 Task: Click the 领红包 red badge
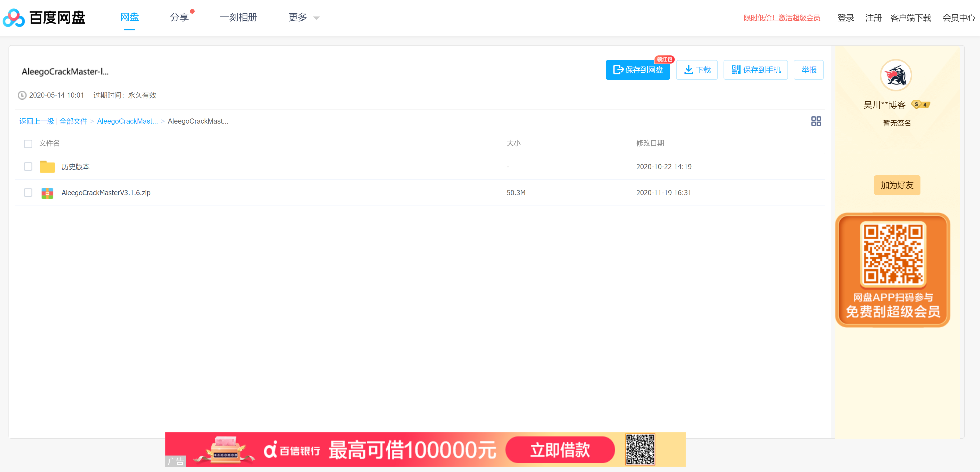[x=664, y=59]
